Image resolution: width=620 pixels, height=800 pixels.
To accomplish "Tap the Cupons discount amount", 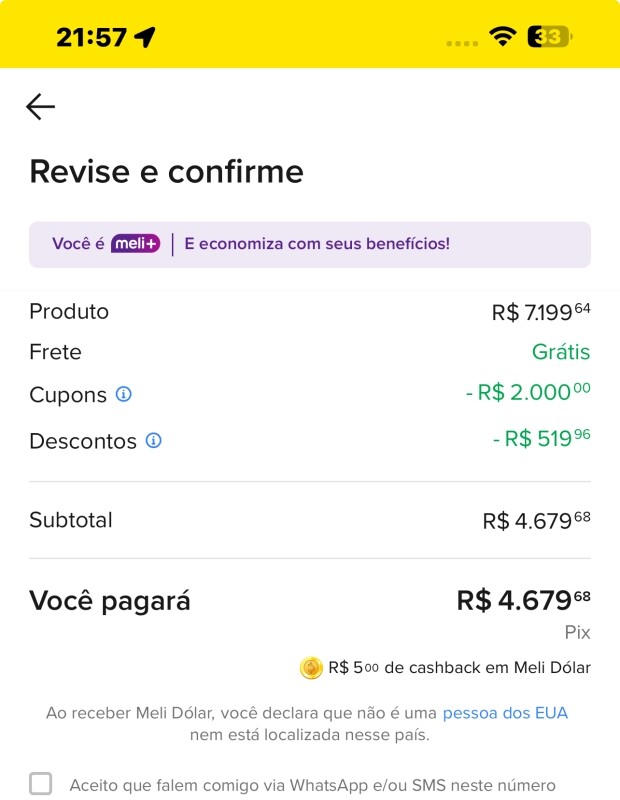I will click(x=528, y=393).
